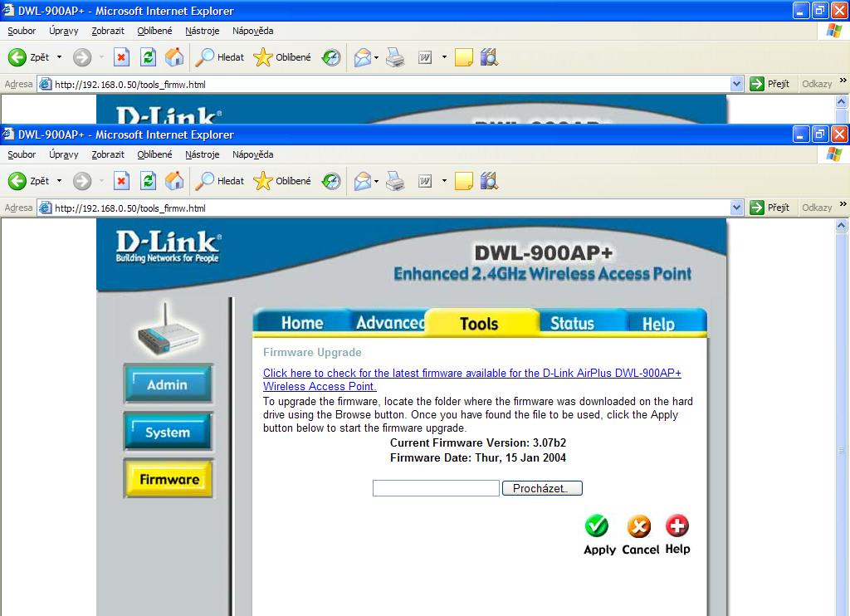Screen dimensions: 850x616
Task: Click the forward arrow in front window
Action: (x=82, y=181)
